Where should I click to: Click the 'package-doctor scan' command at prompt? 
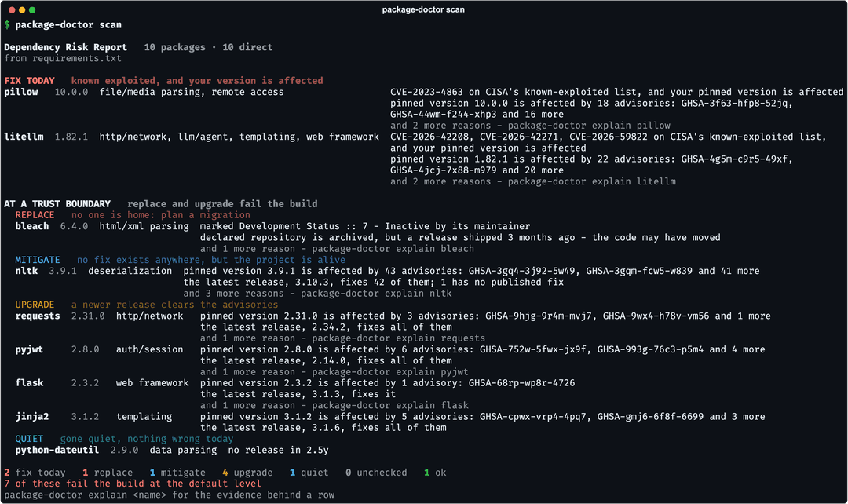[68, 25]
